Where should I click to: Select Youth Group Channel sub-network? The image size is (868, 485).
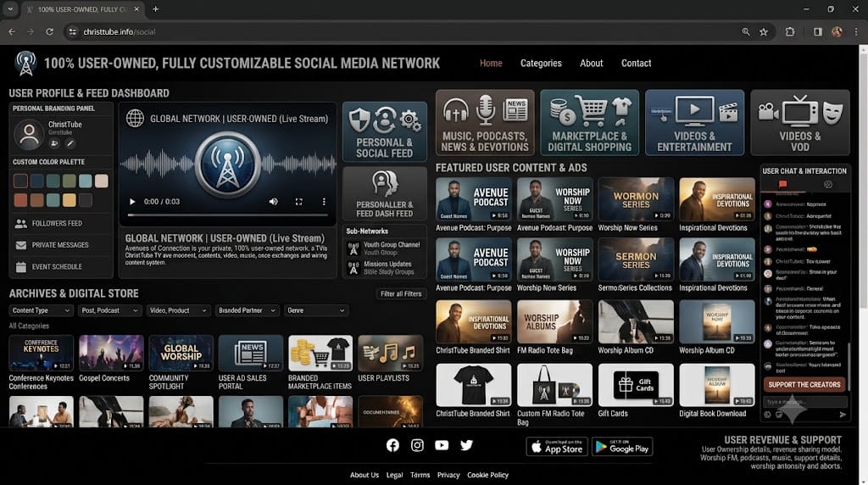click(384, 248)
